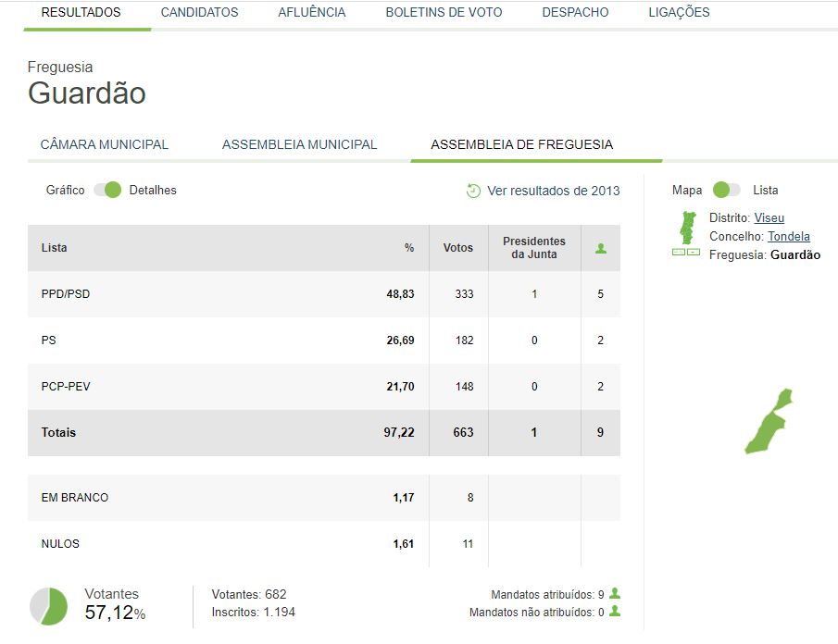Open the CANDIDATOS tab

[199, 13]
